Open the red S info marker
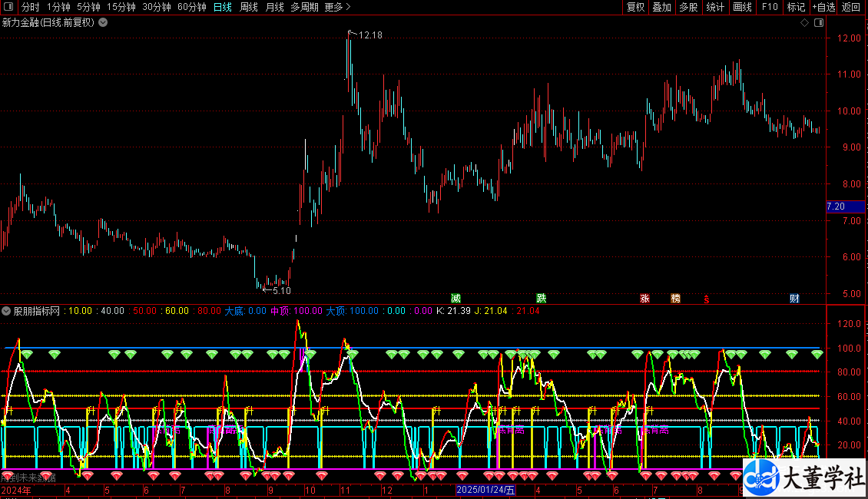 [707, 299]
